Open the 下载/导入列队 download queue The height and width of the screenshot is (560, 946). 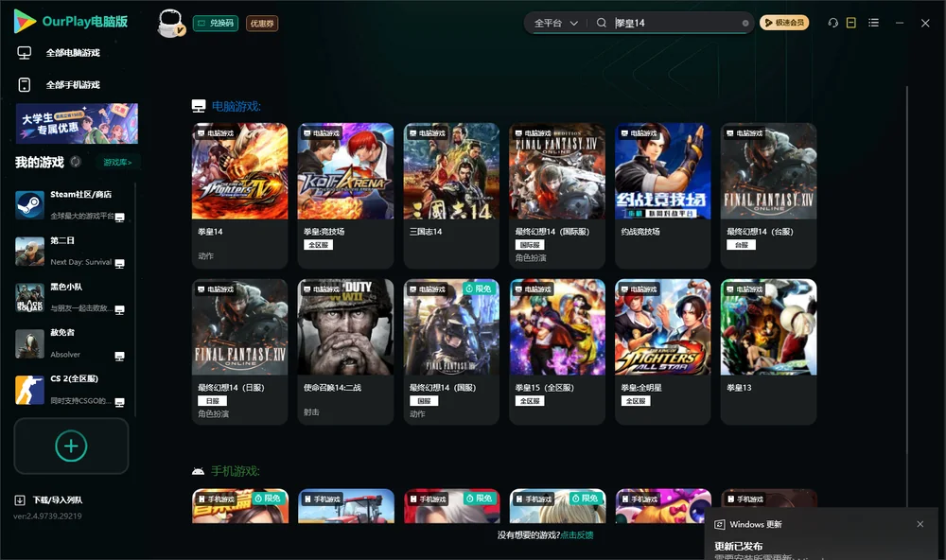[x=48, y=499]
